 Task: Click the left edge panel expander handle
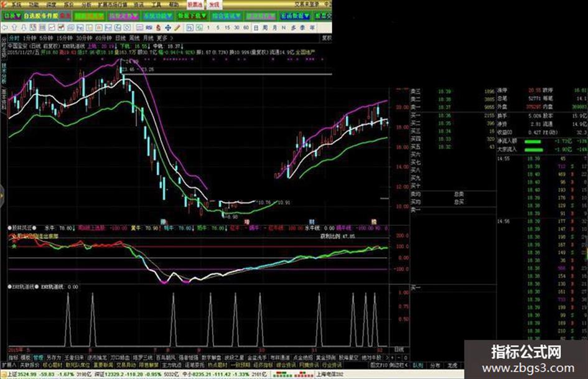(1, 195)
